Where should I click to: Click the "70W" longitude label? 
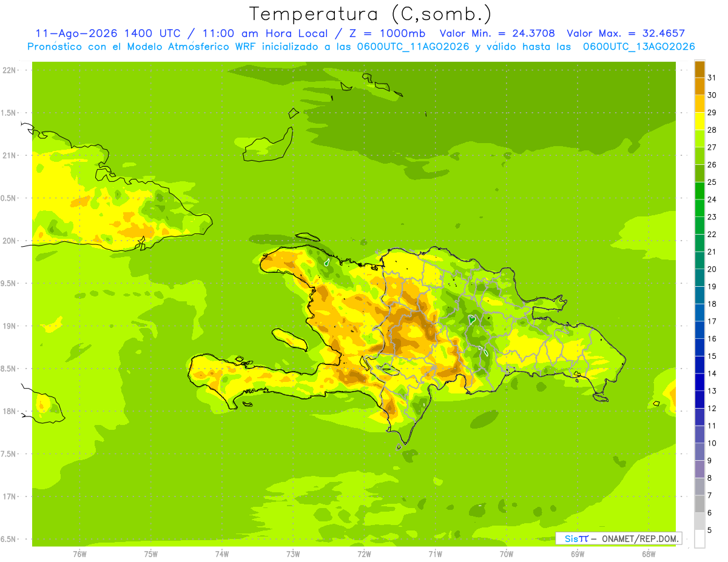pos(507,555)
